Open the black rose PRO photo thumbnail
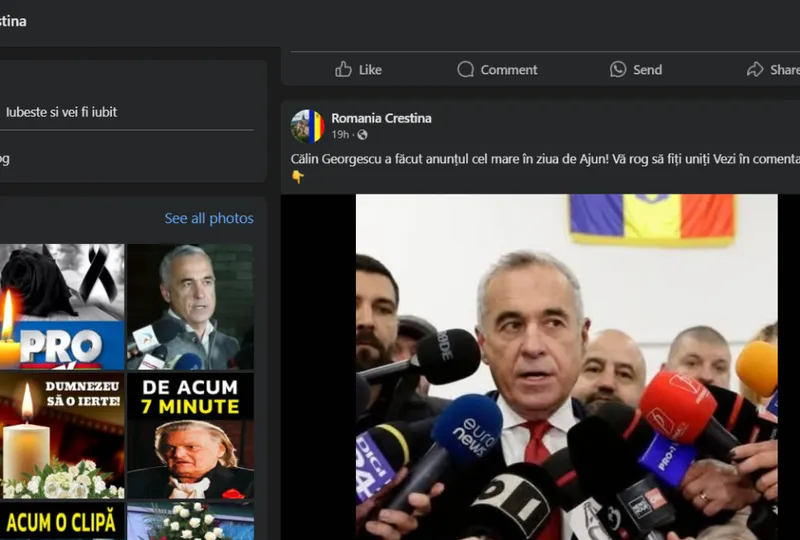The image size is (800, 540). 62,307
